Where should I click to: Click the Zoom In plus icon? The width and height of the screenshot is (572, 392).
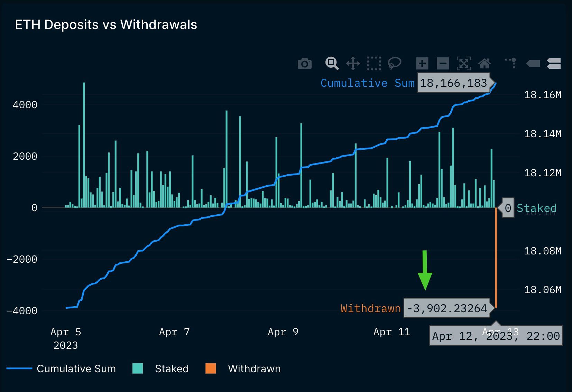click(x=422, y=64)
